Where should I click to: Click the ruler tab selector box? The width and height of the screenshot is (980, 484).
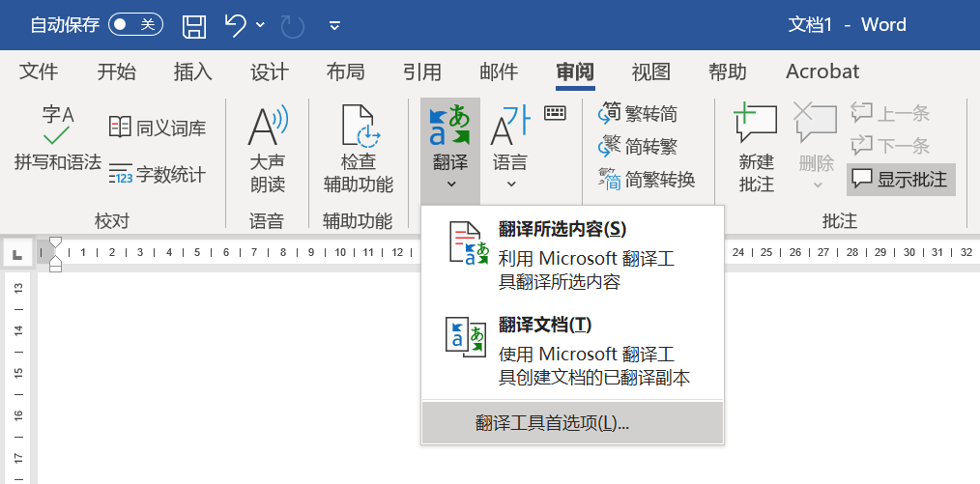click(x=18, y=253)
